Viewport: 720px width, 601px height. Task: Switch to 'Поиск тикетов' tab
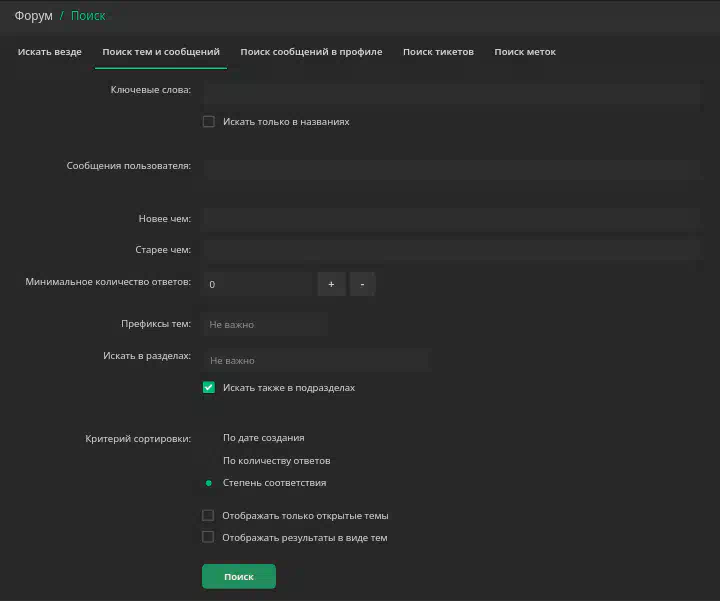[x=439, y=52]
